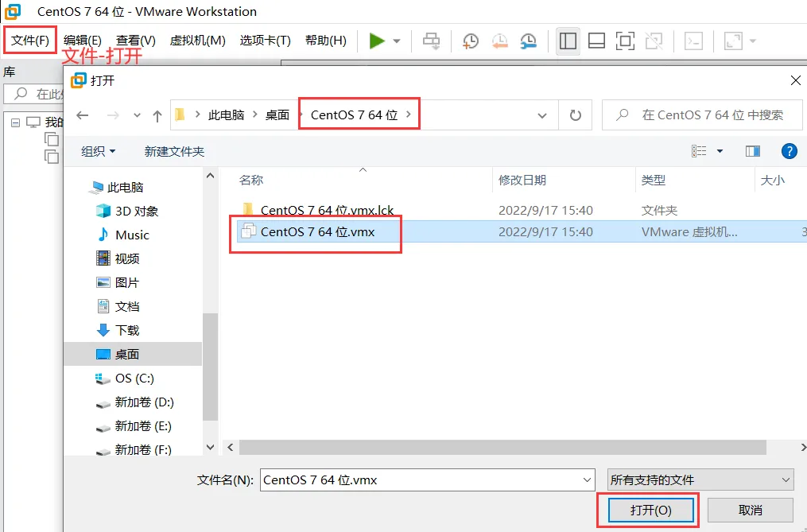
Task: Change the file view layout icon
Action: pyautogui.click(x=699, y=151)
